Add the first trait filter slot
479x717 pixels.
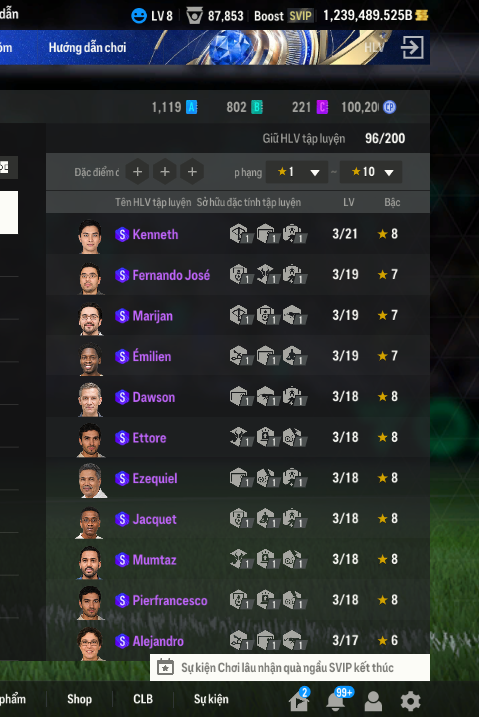(137, 172)
